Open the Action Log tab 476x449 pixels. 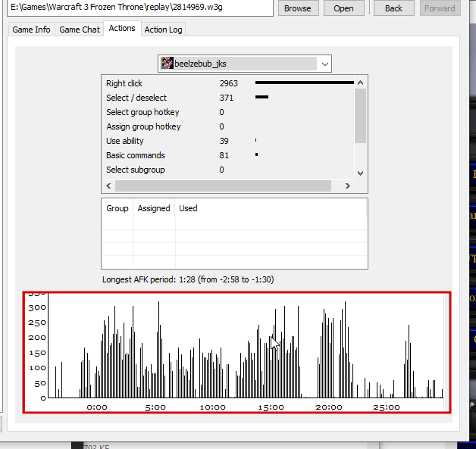pyautogui.click(x=163, y=30)
